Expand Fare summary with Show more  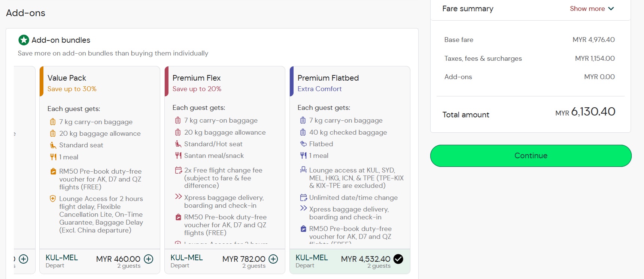587,9
